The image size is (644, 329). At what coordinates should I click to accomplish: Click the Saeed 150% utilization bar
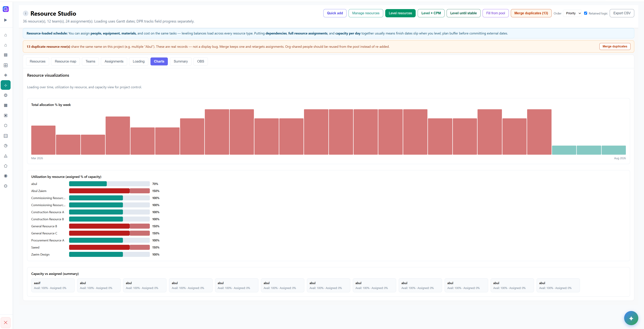[109, 247]
